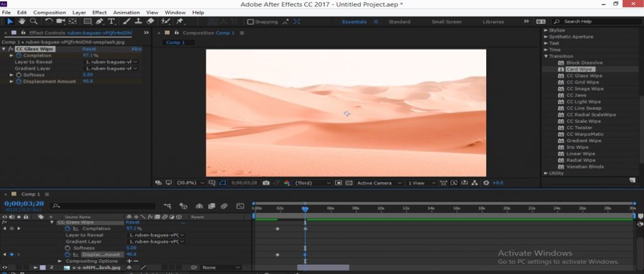Expand Compositing Options in timeline
This screenshot has width=644, height=274.
click(x=60, y=261)
